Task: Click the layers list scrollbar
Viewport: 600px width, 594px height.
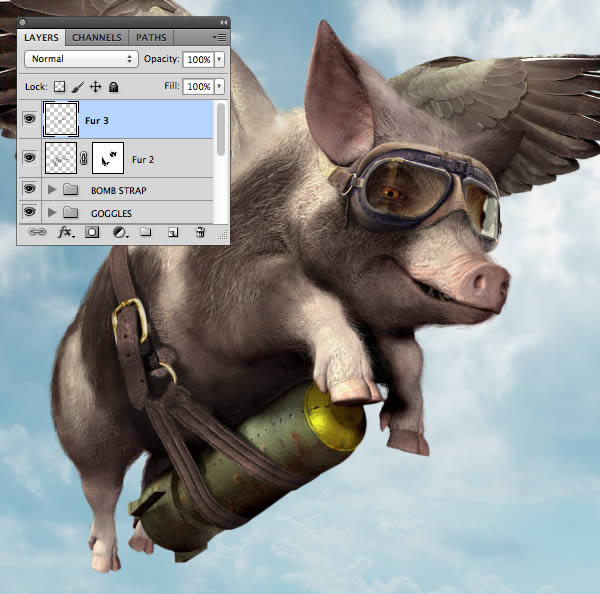Action: pos(221,130)
